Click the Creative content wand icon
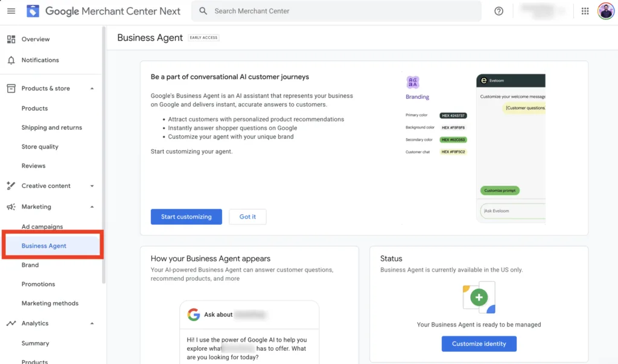The image size is (618, 364). 11,186
